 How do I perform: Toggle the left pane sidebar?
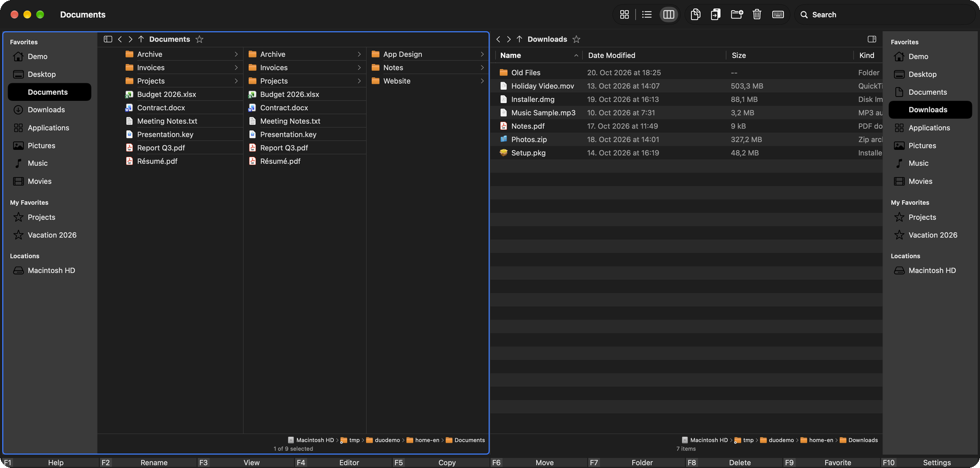(108, 39)
